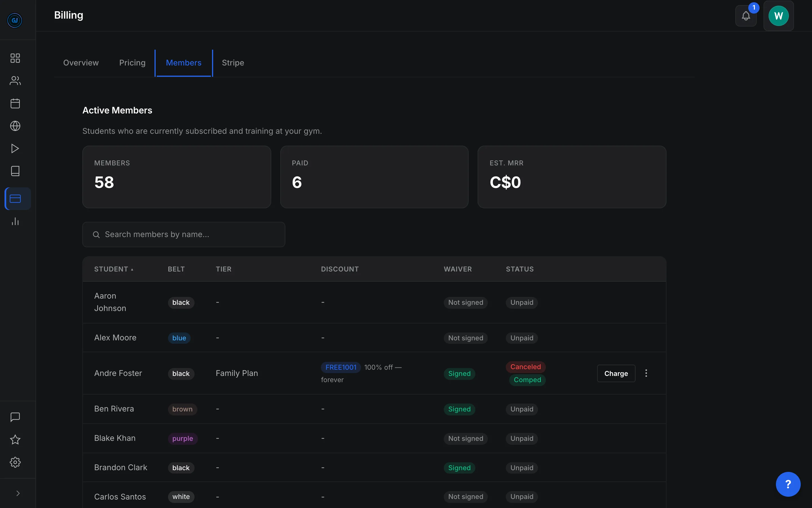Screen dimensions: 812x508
Task: Click Blake Khan's Not signed badge
Action: [465, 439]
